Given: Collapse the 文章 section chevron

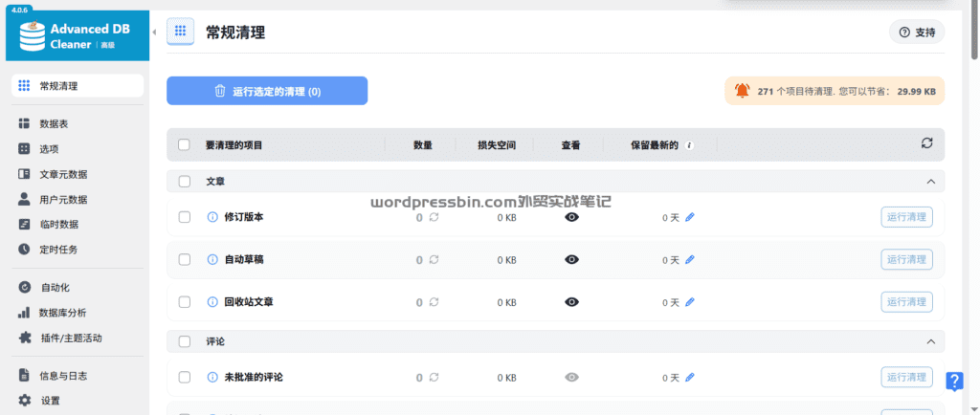Looking at the screenshot, I should [930, 182].
